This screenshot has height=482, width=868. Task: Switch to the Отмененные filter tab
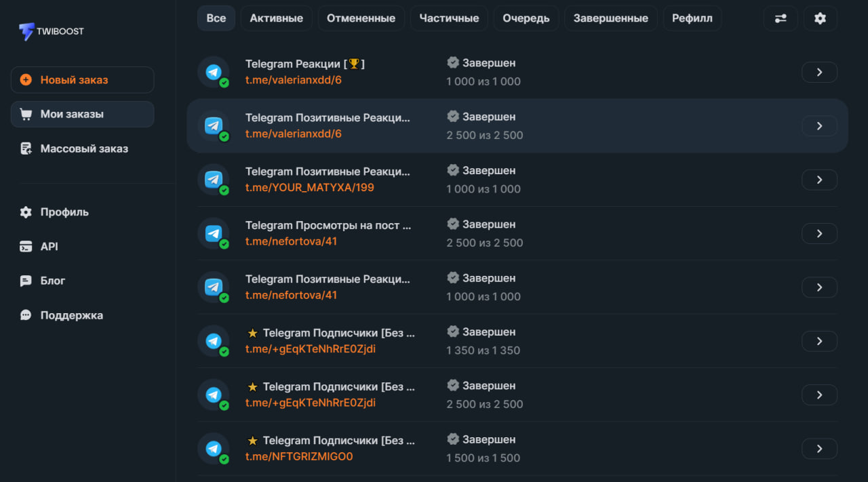tap(361, 18)
